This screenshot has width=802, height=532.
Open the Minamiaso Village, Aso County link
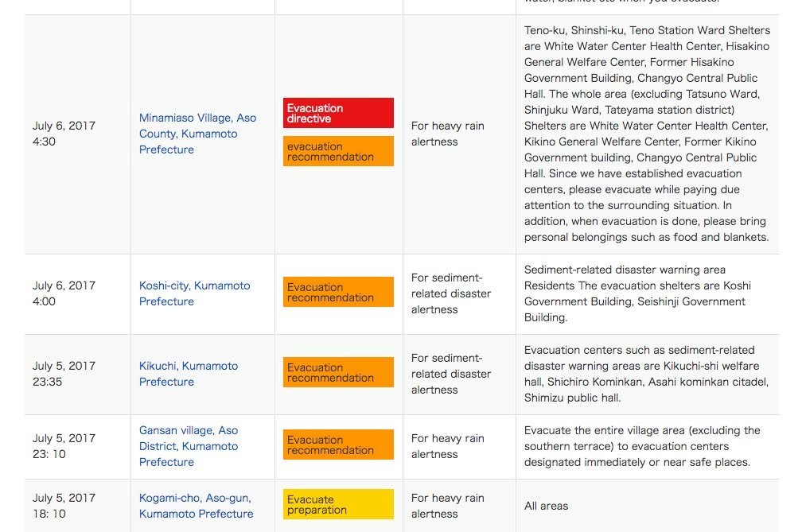(x=197, y=134)
